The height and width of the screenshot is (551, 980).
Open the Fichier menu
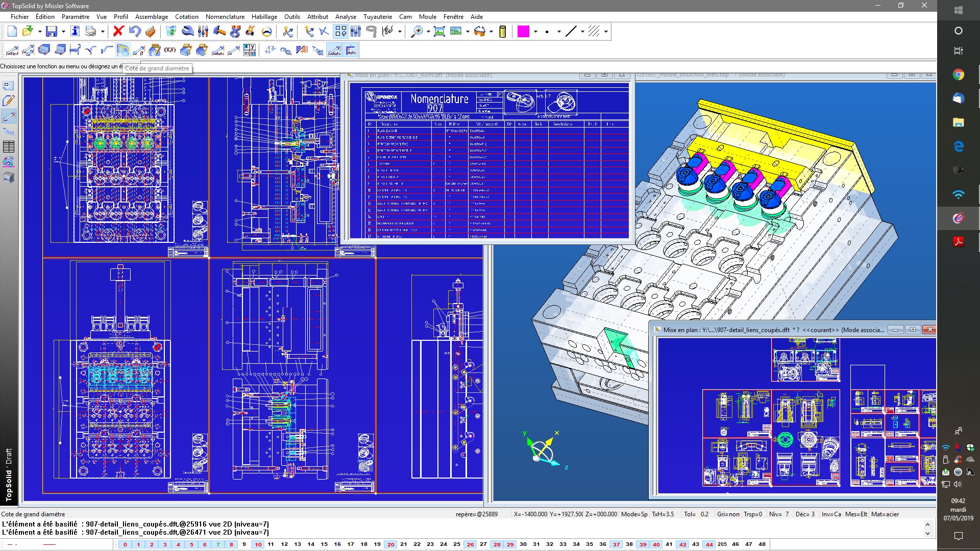20,16
